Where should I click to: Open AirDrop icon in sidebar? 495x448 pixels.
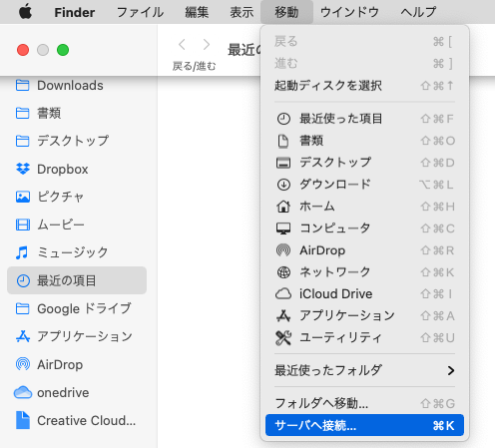pos(23,364)
